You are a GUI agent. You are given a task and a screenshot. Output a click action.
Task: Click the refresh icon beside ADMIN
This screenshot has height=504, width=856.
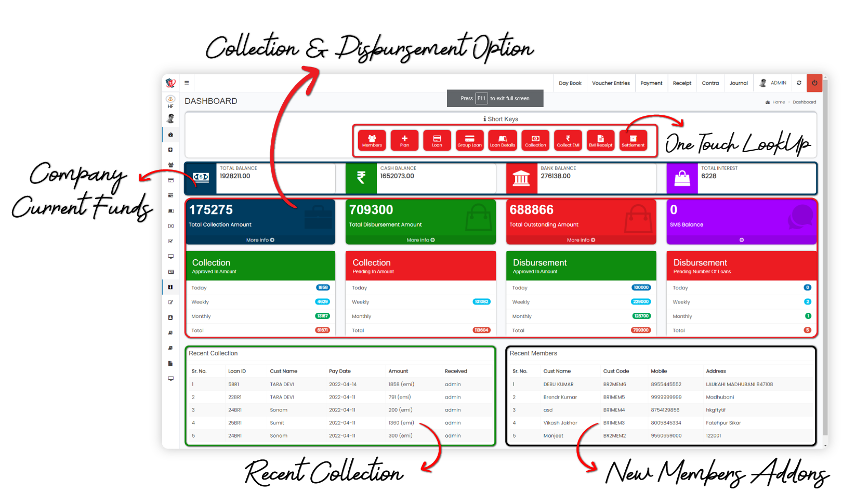799,83
